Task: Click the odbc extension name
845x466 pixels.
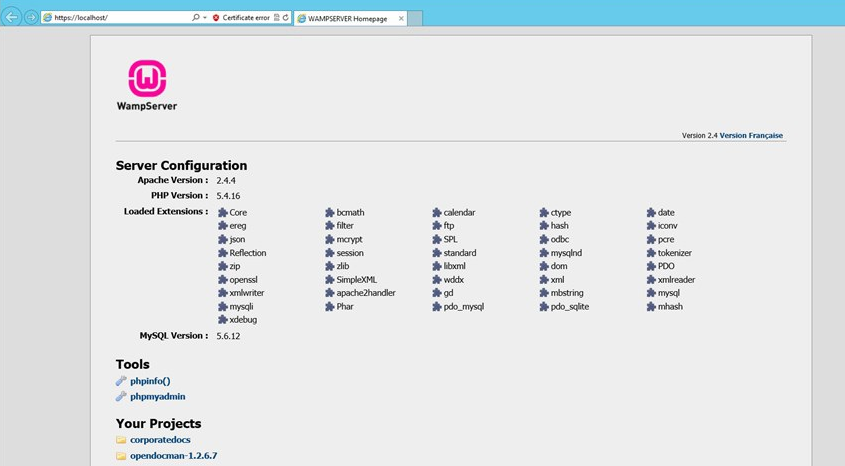Action: click(559, 239)
